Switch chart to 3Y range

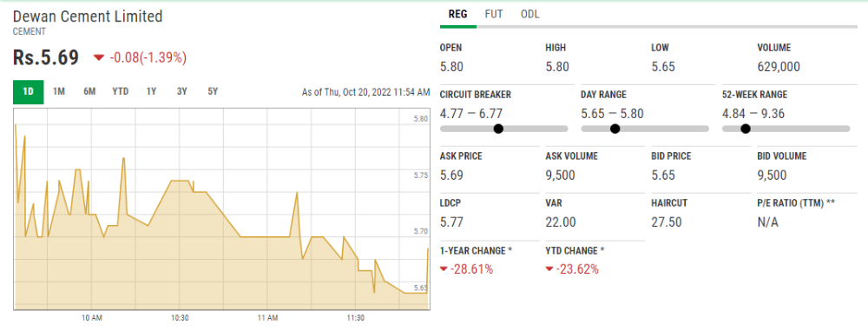(x=182, y=92)
